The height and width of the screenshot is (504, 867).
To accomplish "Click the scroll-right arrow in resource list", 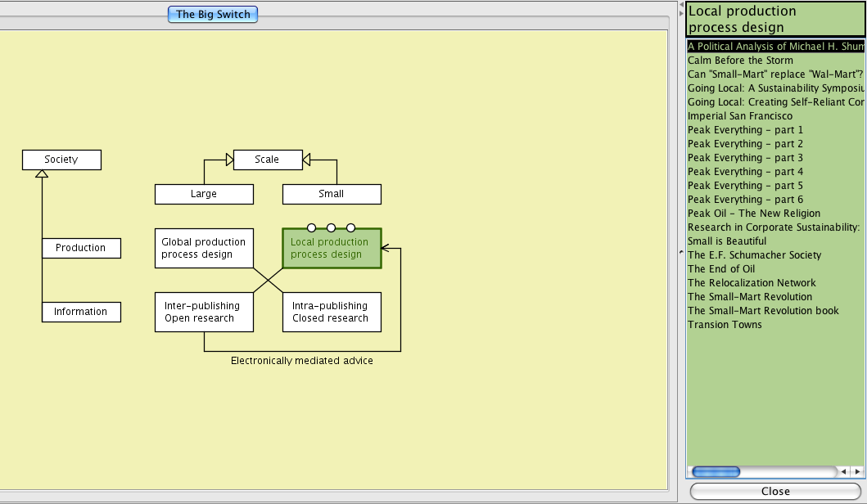I will click(857, 472).
